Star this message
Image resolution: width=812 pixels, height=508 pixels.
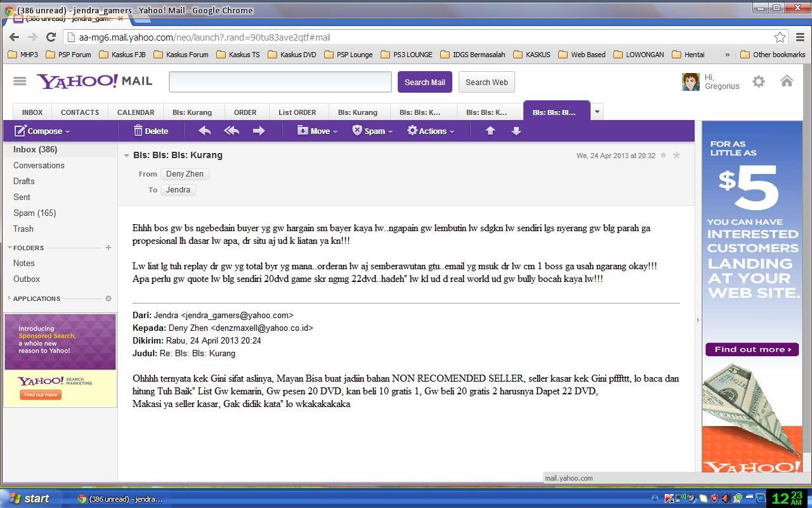point(676,155)
